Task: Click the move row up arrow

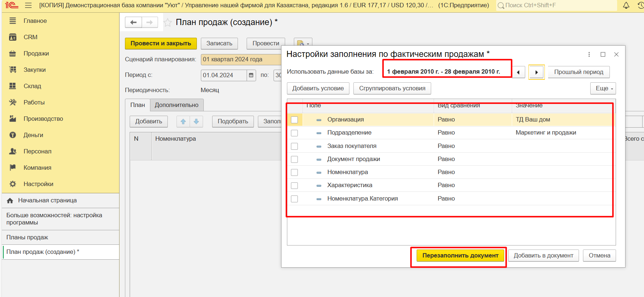Action: coord(183,121)
